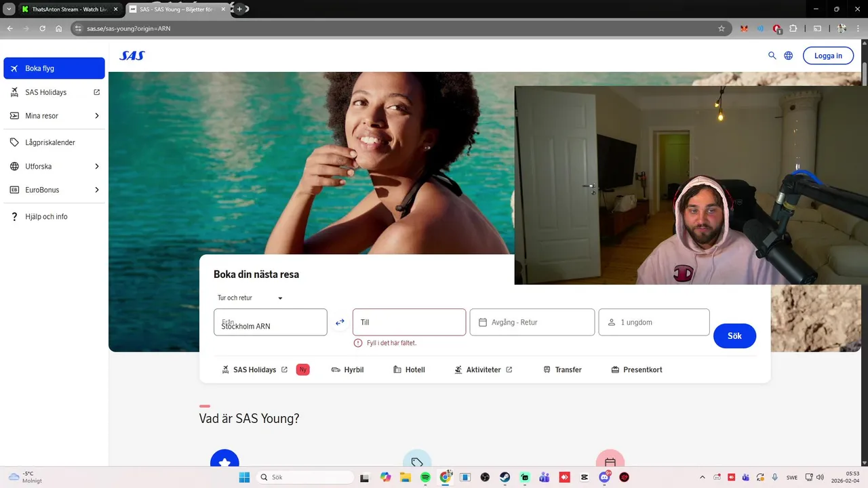This screenshot has width=868, height=488.
Task: Click the Från Stockholm ARN field
Action: pos(271,322)
